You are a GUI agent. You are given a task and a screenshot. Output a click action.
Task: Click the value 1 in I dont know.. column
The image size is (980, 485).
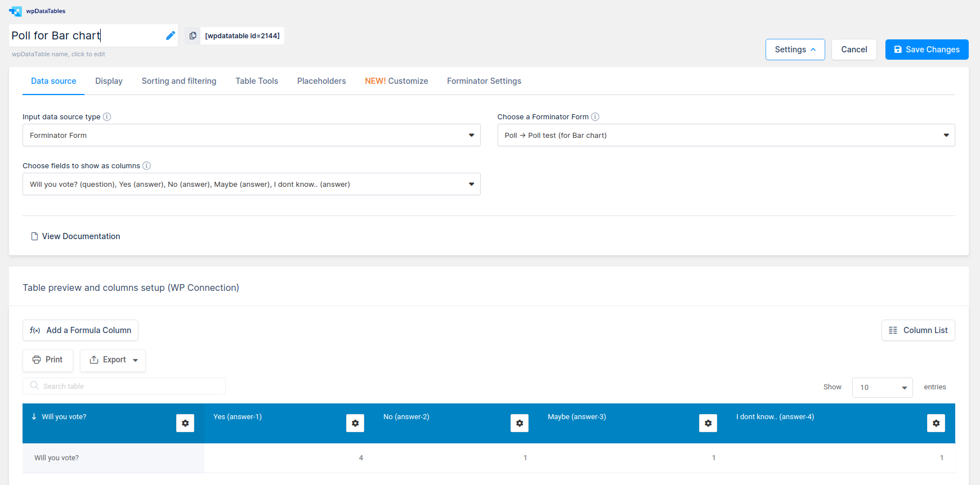point(942,458)
